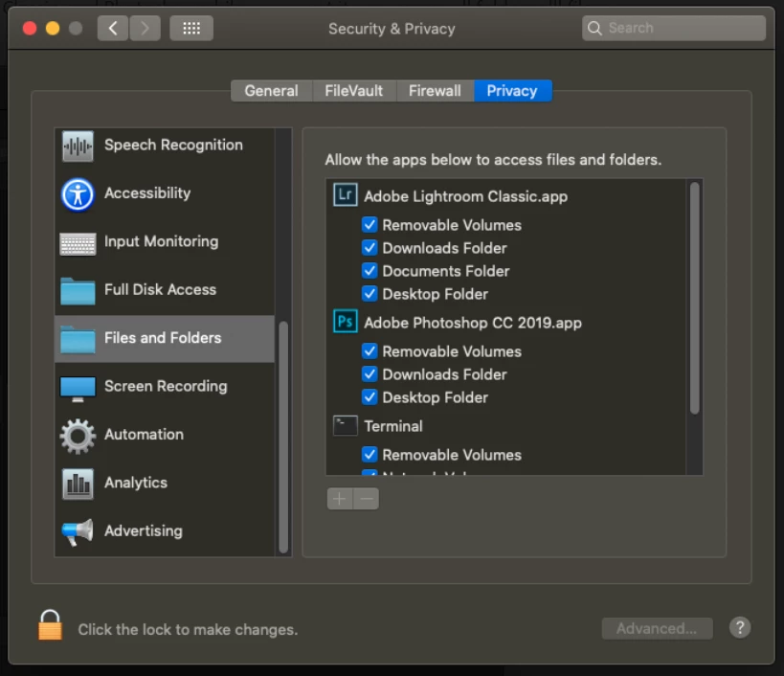Select Input Monitoring category

point(165,242)
